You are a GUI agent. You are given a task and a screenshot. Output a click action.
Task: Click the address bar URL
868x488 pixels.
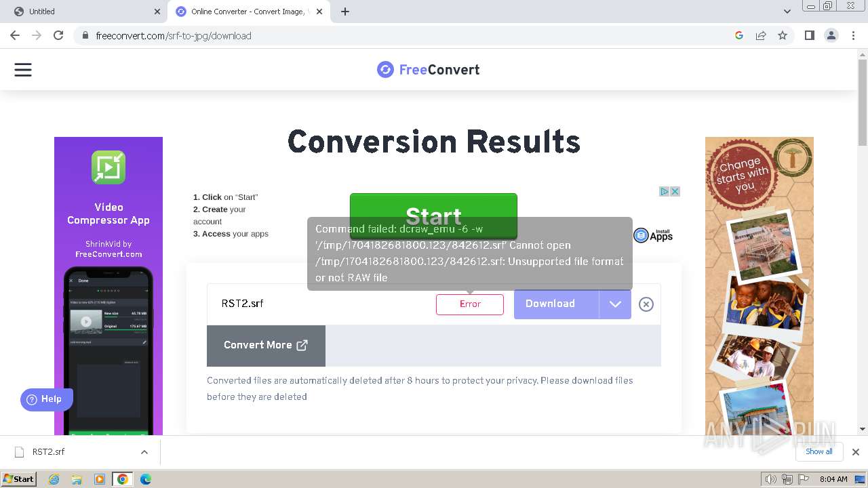click(174, 35)
